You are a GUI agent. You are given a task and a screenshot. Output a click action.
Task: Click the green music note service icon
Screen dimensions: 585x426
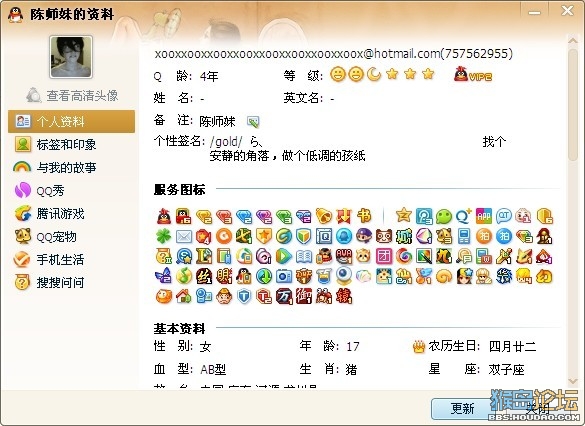click(x=184, y=276)
